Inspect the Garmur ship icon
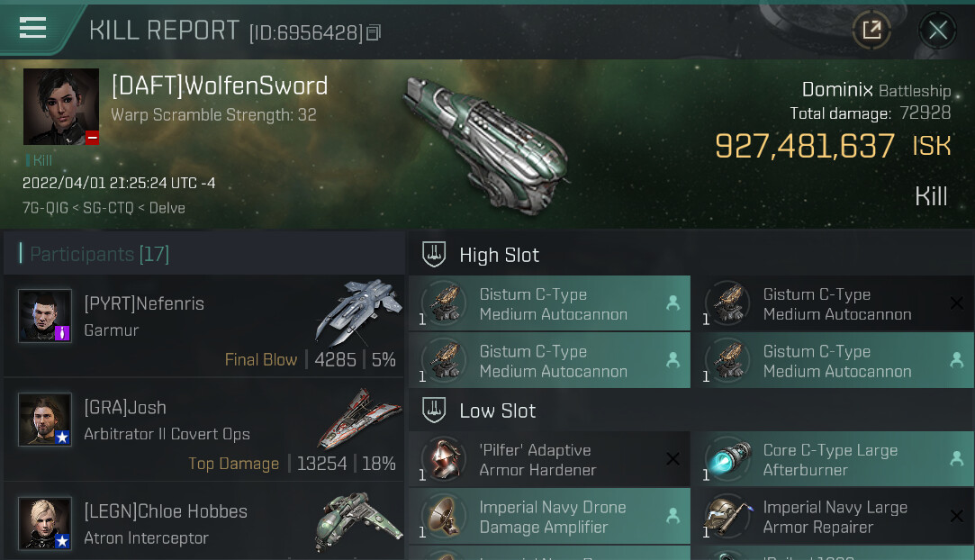Viewport: 975px width, 560px height. 358,312
